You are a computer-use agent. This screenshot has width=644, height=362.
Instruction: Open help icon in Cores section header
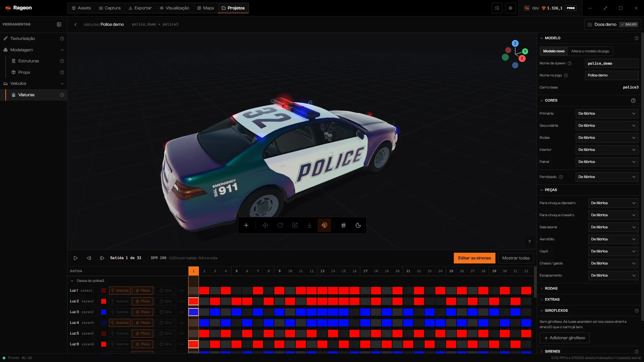click(x=633, y=101)
